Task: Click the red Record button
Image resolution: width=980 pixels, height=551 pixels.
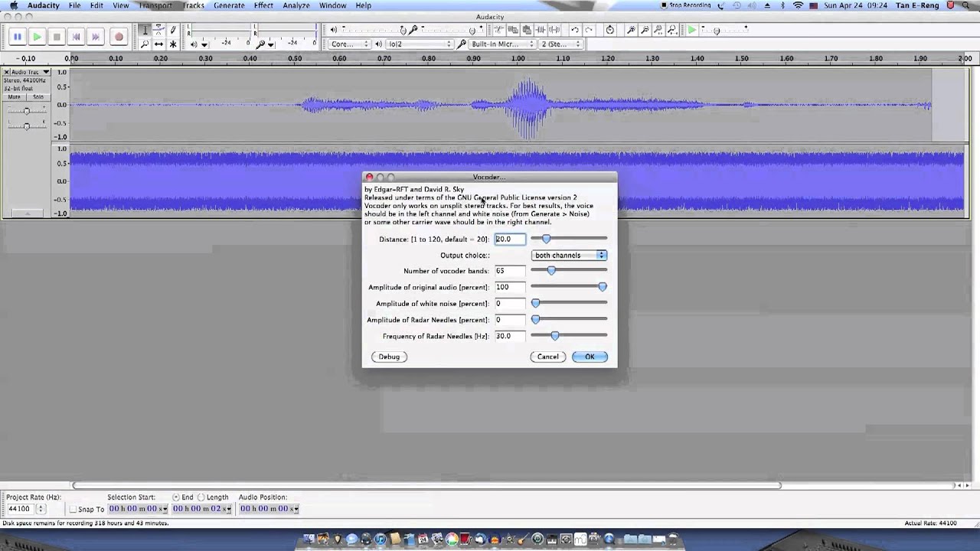Action: coord(119,36)
